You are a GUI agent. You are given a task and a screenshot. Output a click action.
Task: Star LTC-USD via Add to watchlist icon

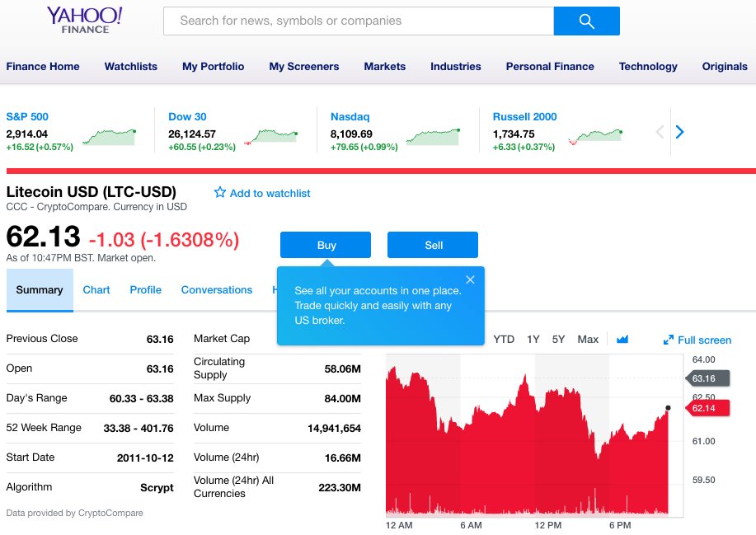(219, 192)
